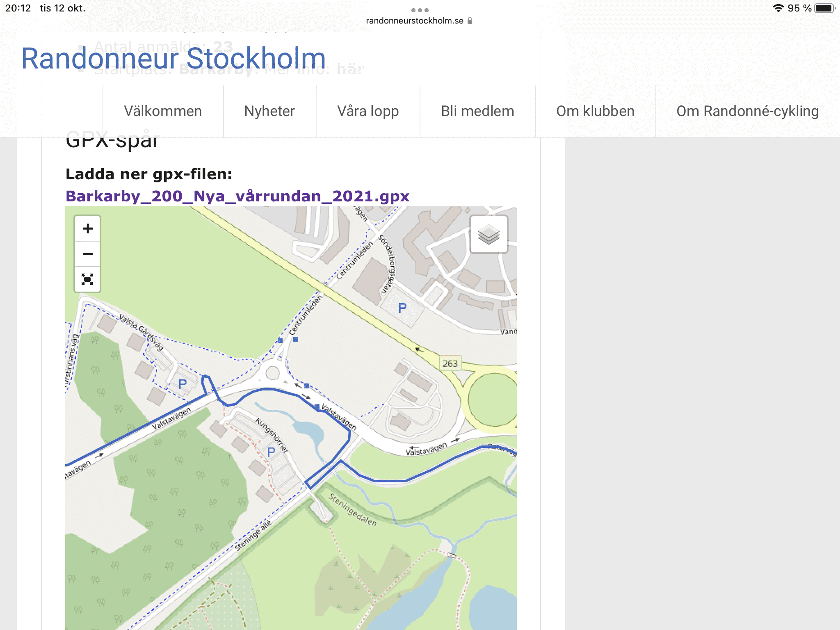Open the Om Randonné-cykling menu item
The height and width of the screenshot is (630, 840).
[747, 111]
